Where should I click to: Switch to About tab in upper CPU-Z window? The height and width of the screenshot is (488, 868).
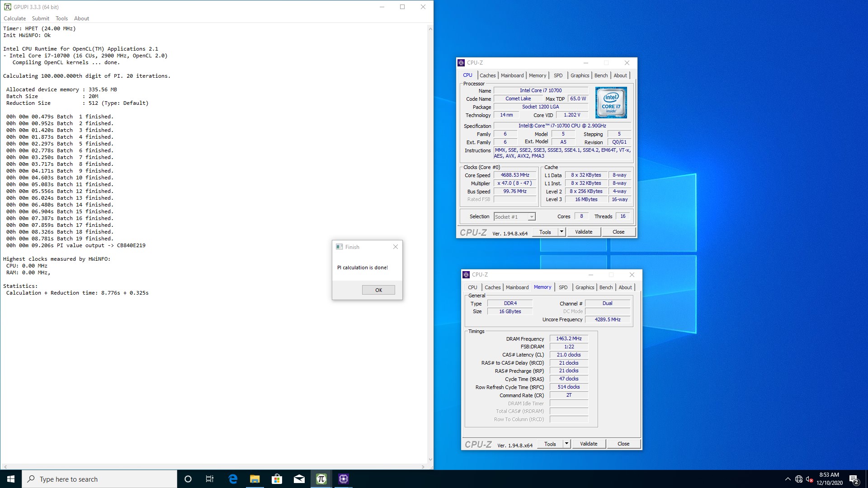[620, 75]
